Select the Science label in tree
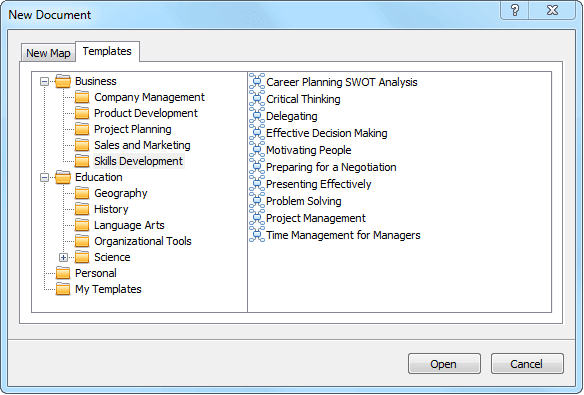The image size is (584, 395). click(112, 257)
